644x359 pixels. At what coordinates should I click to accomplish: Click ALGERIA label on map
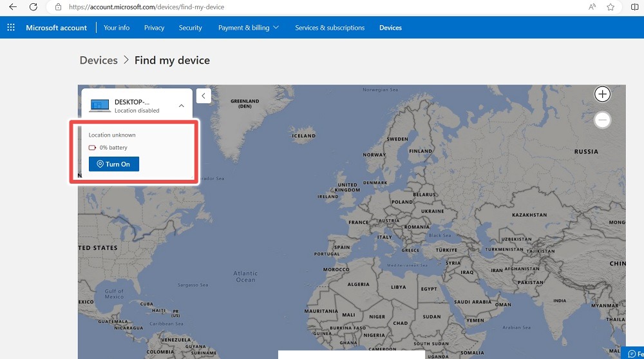[x=359, y=285]
